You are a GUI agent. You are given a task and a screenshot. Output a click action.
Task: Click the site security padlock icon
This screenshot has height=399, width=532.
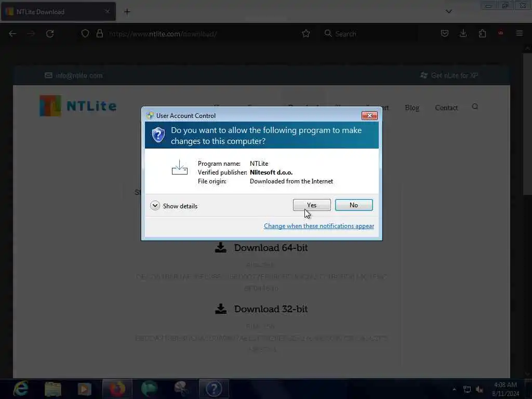[x=99, y=34]
